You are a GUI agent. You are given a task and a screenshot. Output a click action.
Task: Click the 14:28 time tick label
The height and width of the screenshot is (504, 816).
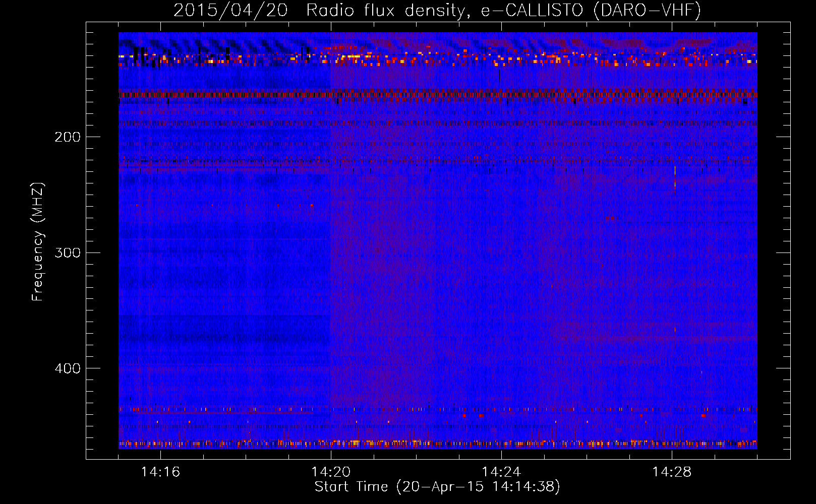[x=672, y=472]
